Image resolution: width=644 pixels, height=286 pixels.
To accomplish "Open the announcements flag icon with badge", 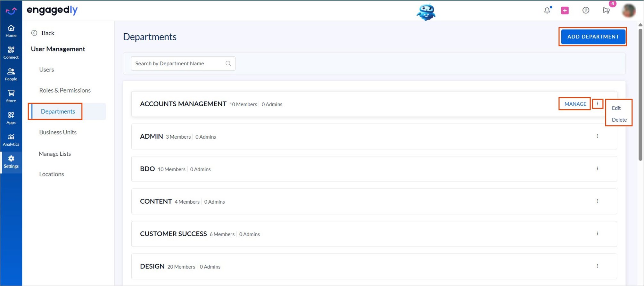I will (606, 10).
